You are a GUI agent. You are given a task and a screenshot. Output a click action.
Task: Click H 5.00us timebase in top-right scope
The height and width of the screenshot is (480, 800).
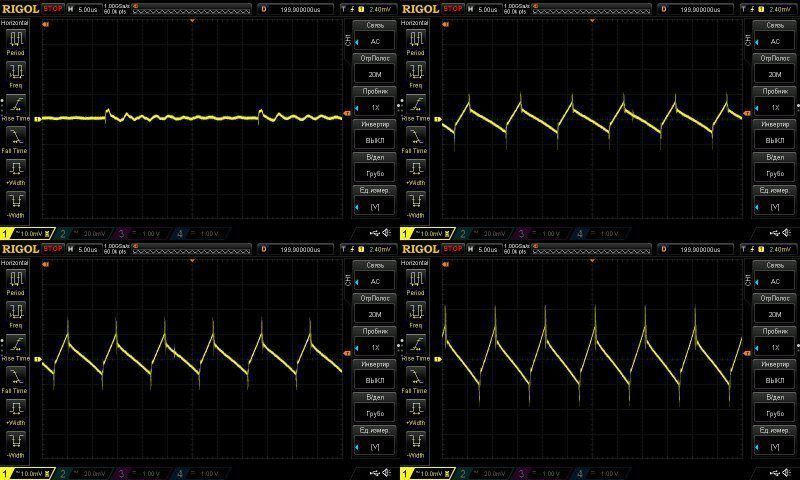[x=483, y=9]
